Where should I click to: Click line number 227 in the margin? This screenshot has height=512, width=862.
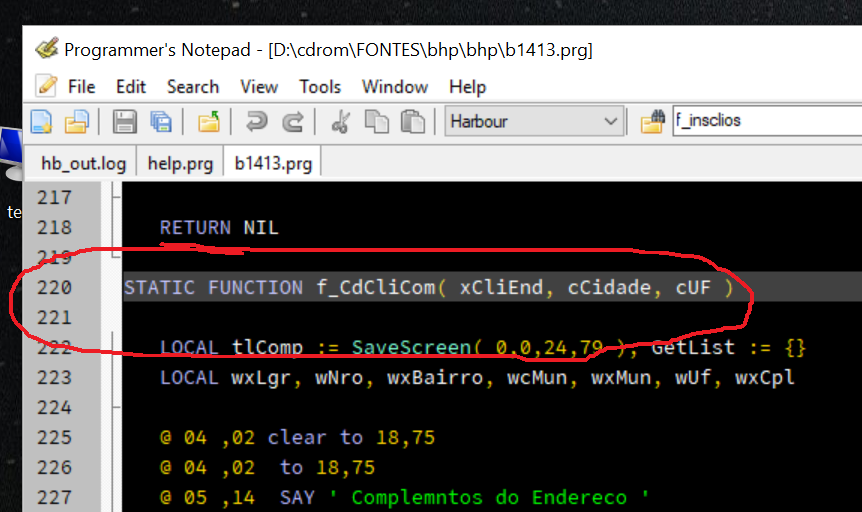54,498
